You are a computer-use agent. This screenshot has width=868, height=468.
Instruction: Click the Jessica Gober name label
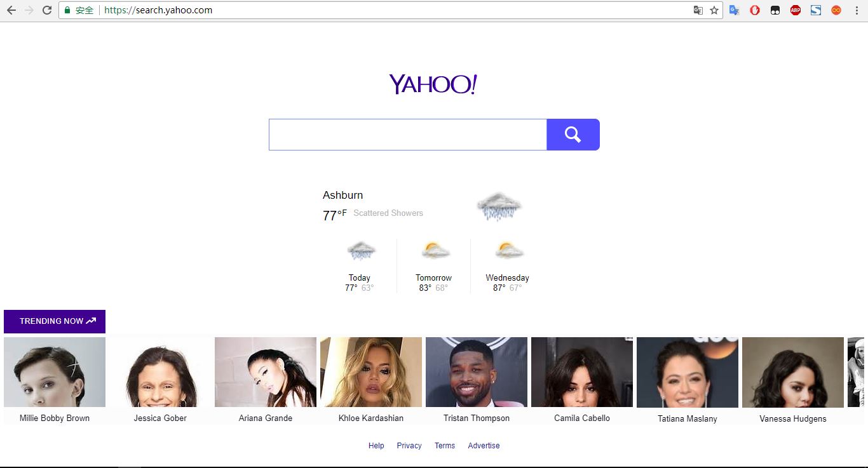coord(160,418)
